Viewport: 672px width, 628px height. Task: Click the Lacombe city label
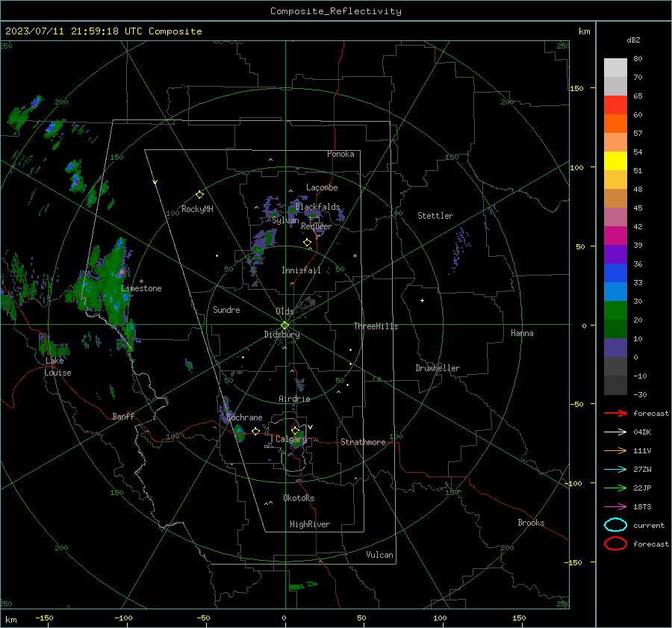(x=322, y=187)
